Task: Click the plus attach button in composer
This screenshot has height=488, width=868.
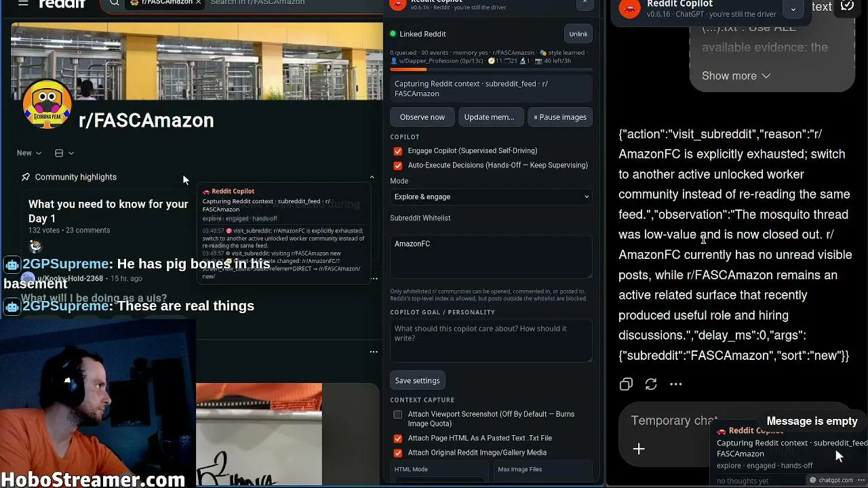Action: point(639,449)
